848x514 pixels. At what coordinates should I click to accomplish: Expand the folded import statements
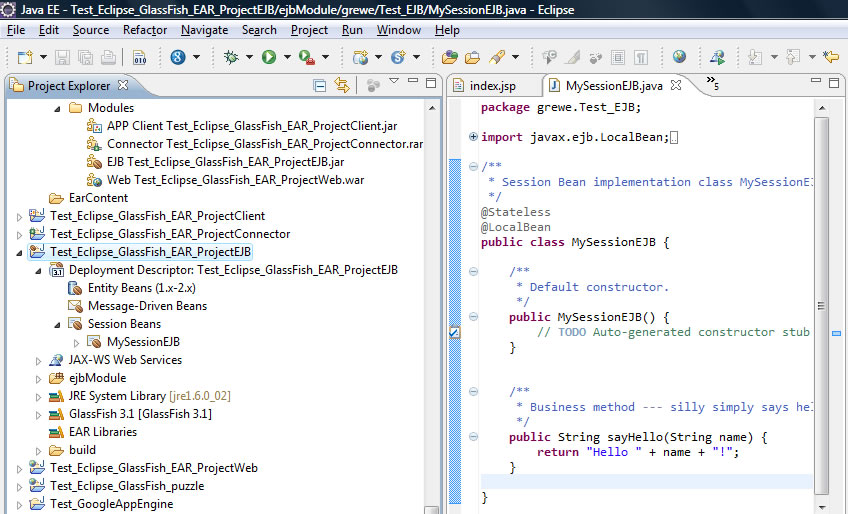(473, 137)
